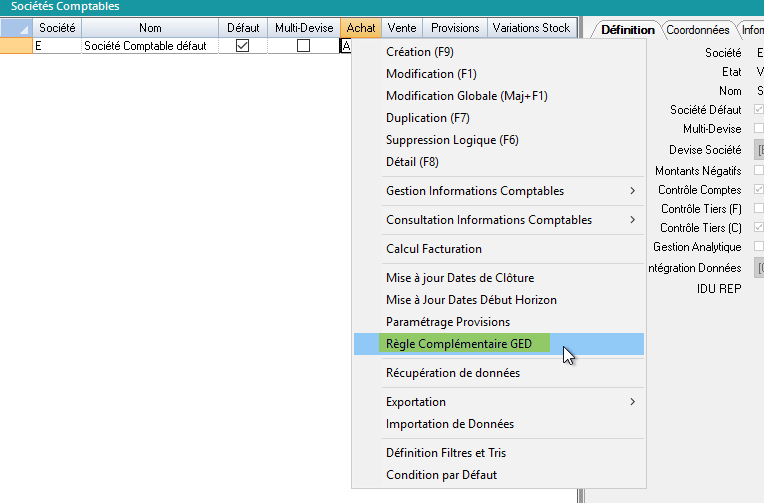Screen dimensions: 764x503
Task: Enable the Montants Négatifs checkbox
Action: [758, 170]
